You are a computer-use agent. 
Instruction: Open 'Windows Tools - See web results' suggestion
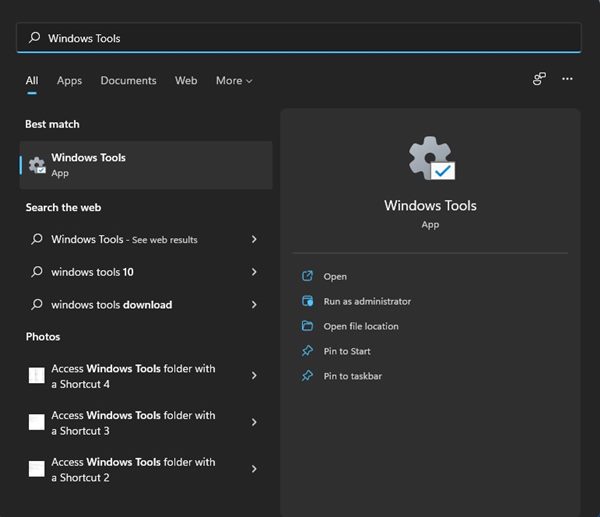[124, 240]
